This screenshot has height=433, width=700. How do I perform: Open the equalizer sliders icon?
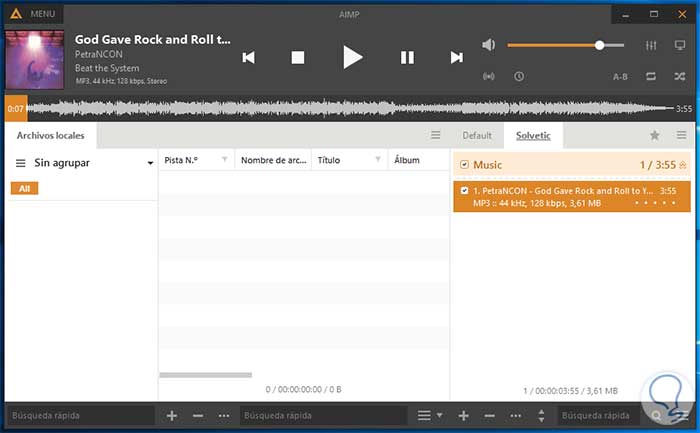651,45
